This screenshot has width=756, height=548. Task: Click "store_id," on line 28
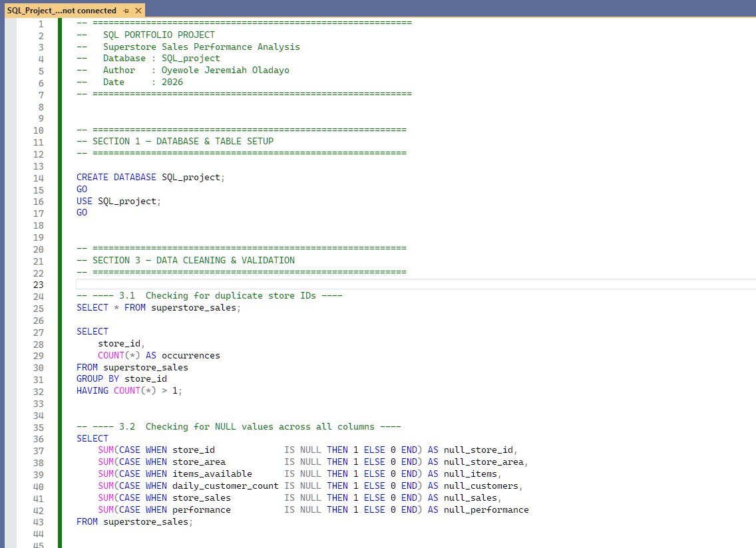pos(121,344)
